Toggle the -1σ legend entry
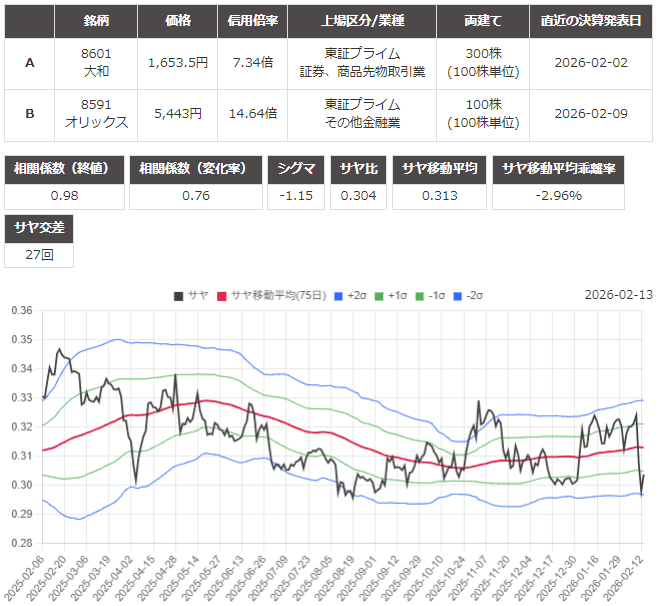 (434, 295)
